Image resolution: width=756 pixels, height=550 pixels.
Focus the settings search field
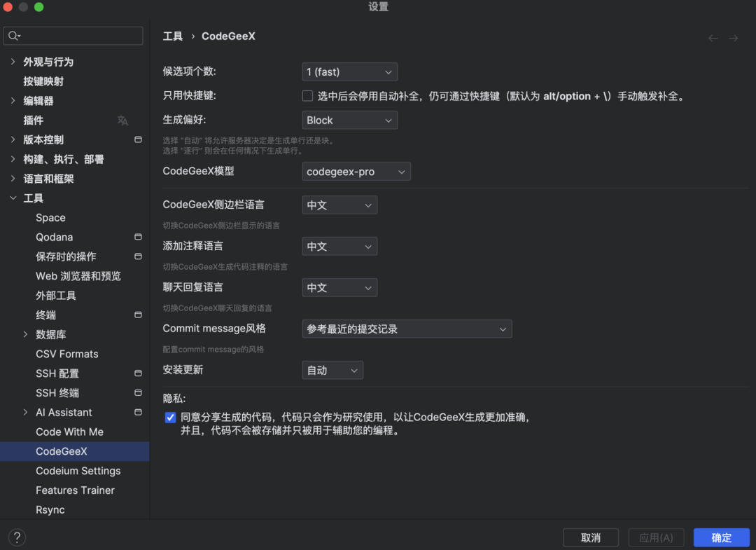(73, 36)
